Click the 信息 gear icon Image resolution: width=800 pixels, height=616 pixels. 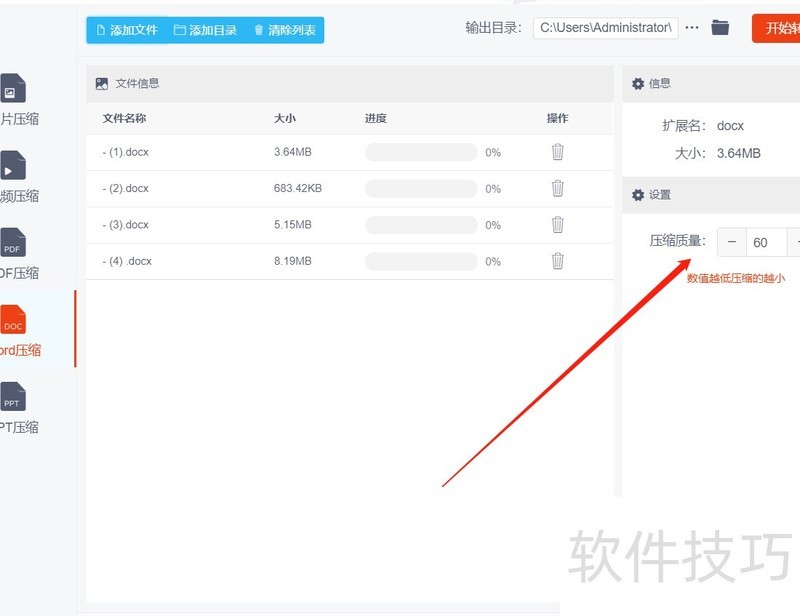point(638,84)
